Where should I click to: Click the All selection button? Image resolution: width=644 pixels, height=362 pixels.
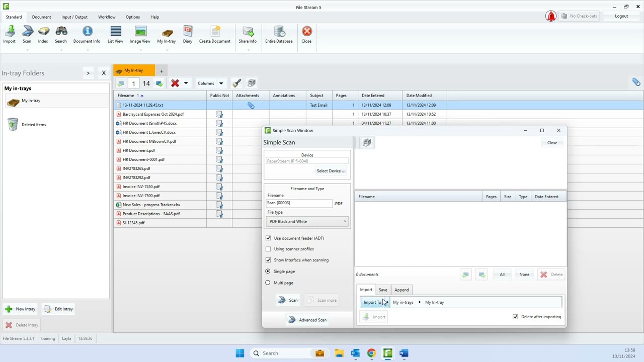(502, 275)
